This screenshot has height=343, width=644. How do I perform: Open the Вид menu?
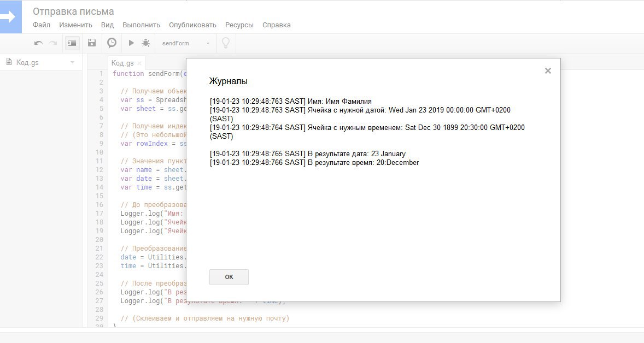pos(107,25)
